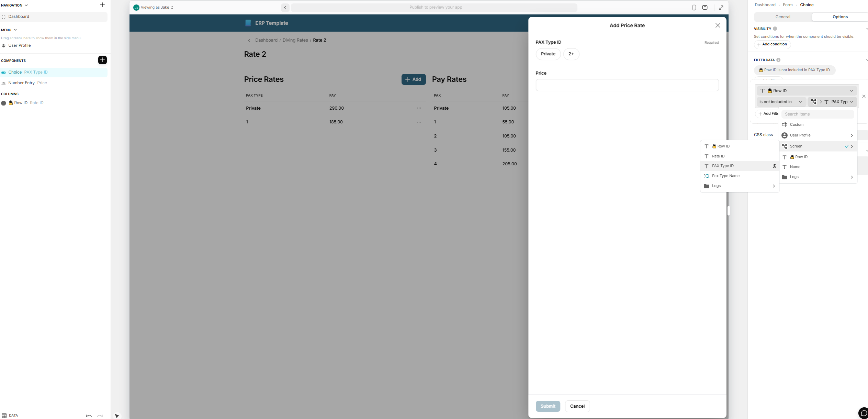This screenshot has width=868, height=419.
Task: Switch preview to mobile phone view
Action: [x=694, y=8]
